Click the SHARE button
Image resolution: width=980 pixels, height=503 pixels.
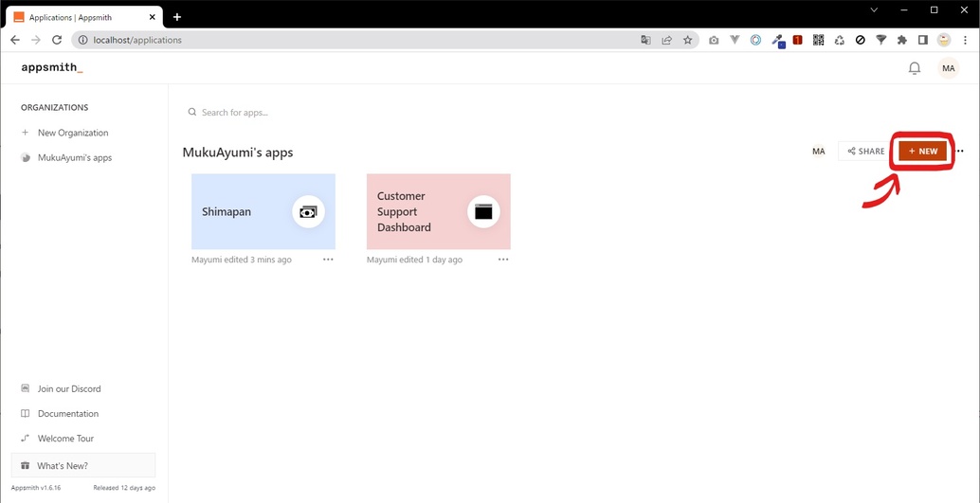[865, 152]
